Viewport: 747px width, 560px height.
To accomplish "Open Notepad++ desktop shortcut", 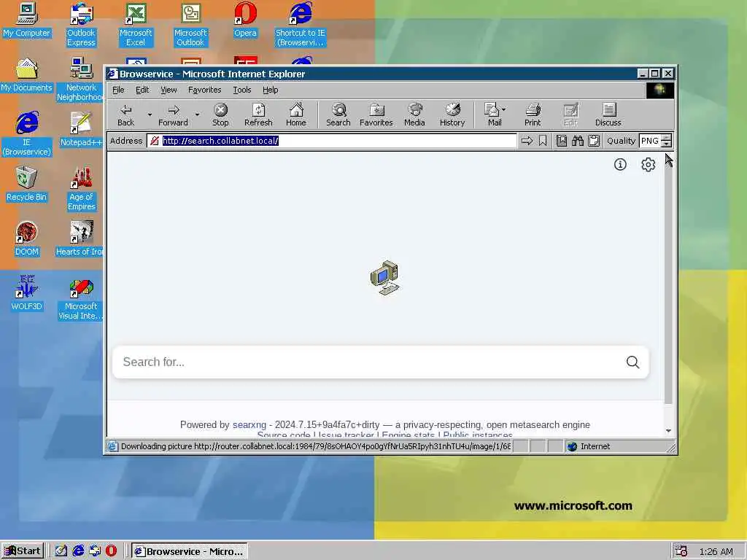I will pos(81,129).
